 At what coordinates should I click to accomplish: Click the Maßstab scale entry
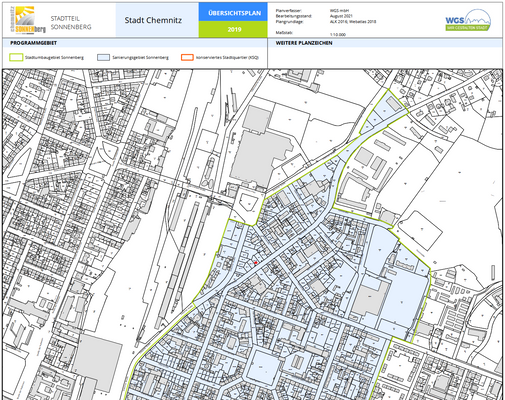pos(311,33)
